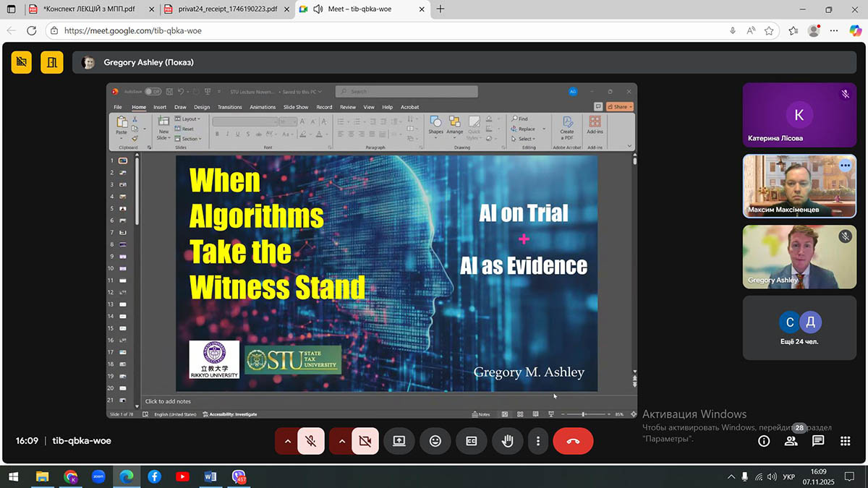
Task: Show the participants list with 28 people
Action: (791, 441)
